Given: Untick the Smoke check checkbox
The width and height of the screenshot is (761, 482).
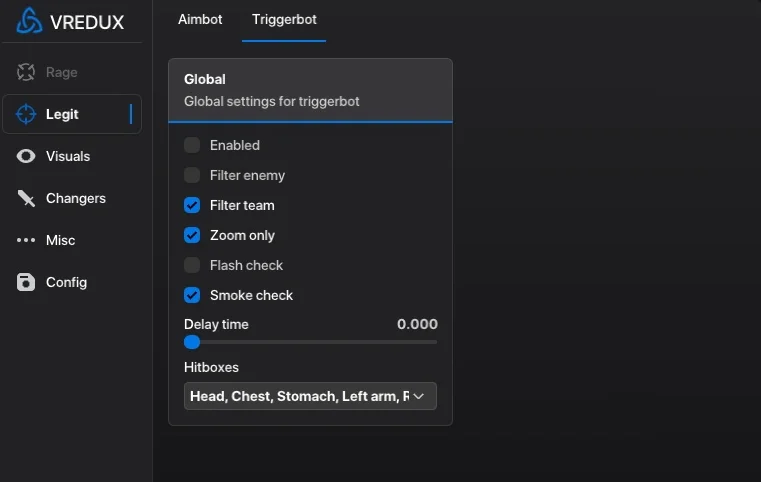Looking at the screenshot, I should [192, 295].
